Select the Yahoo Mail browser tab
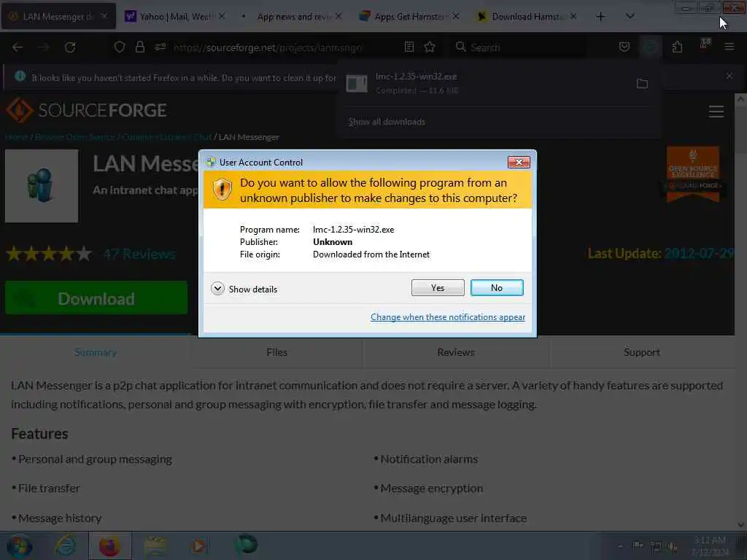Image resolution: width=747 pixels, height=560 pixels. tap(174, 16)
